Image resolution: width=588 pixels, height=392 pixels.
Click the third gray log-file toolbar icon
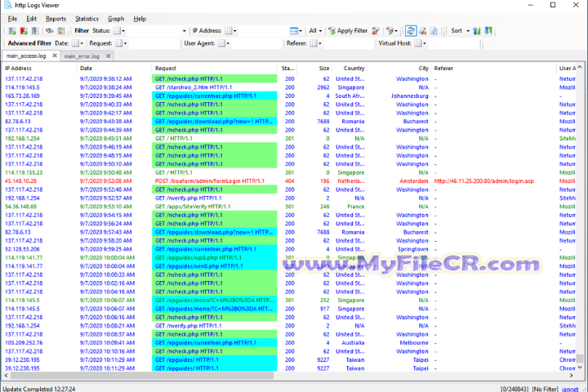35,31
